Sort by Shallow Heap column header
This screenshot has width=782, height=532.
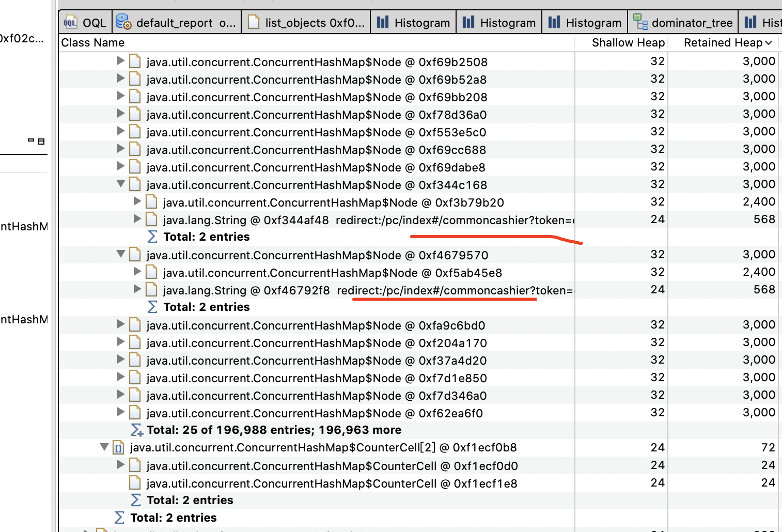tap(628, 43)
